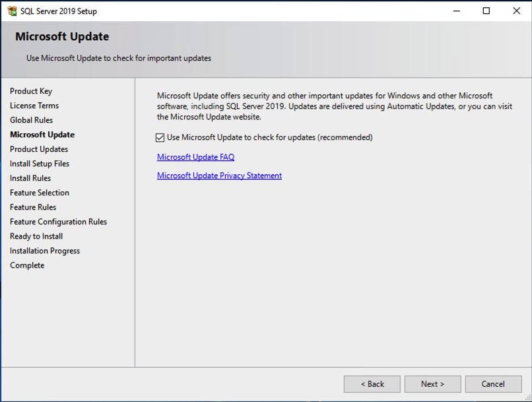The image size is (532, 402).
Task: Select the Install Setup Files step
Action: (39, 163)
